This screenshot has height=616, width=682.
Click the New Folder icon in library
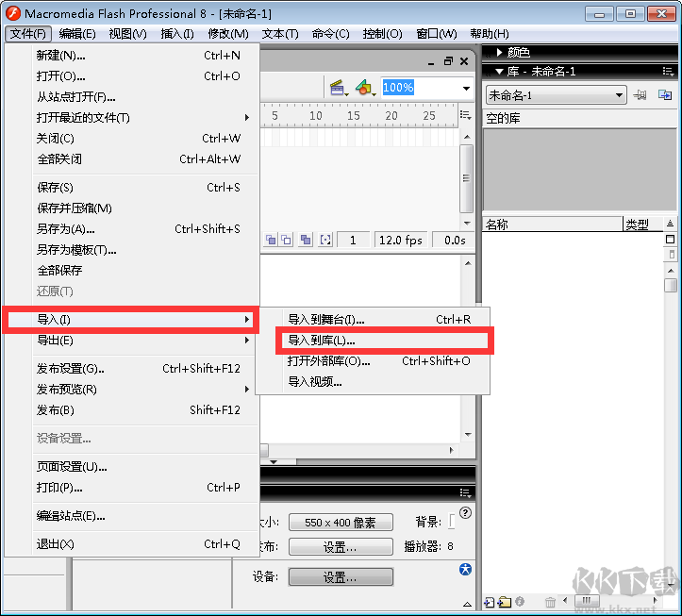[x=504, y=602]
